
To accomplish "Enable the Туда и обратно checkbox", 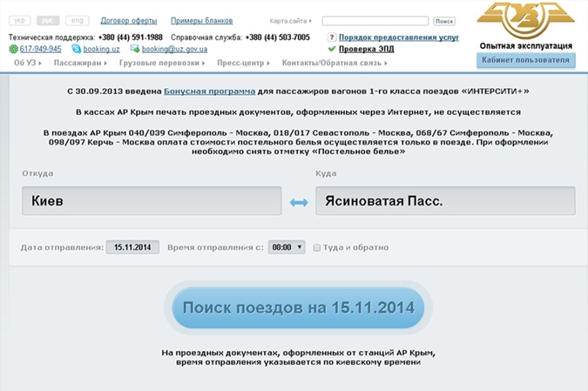I will [317, 247].
